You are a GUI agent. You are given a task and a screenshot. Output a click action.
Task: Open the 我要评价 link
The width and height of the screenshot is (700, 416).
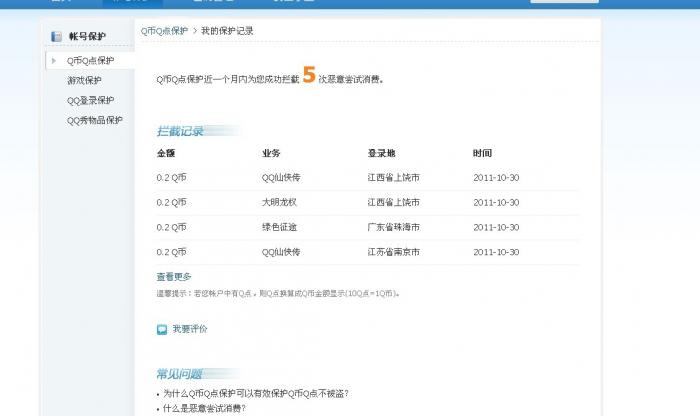click(190, 329)
